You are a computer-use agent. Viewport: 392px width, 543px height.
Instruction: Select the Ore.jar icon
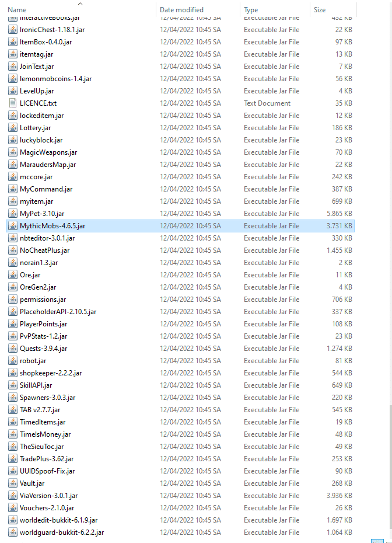click(x=13, y=275)
